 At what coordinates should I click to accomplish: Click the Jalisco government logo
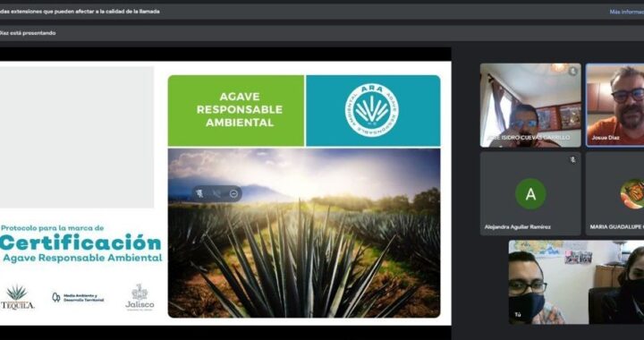tap(140, 297)
